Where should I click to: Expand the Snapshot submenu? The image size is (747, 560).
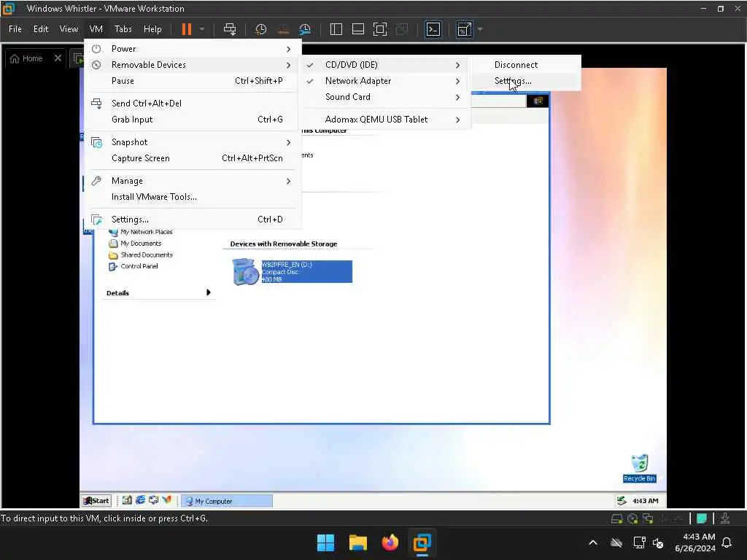click(193, 142)
